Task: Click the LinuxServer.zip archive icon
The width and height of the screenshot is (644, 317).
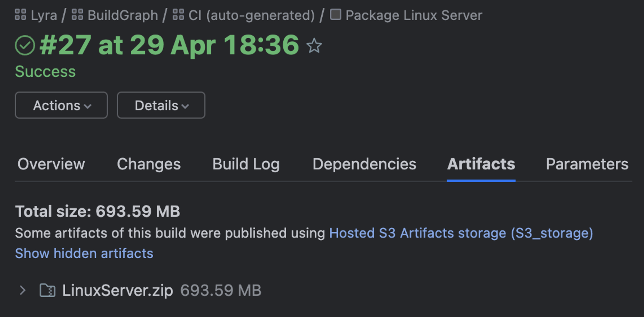Action: 47,290
